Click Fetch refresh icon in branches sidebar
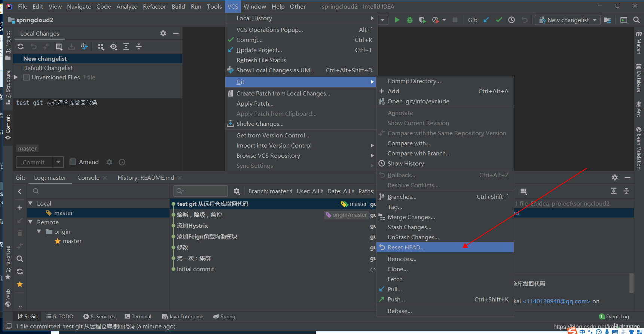Screen dimensions: 644x334 click(20, 271)
